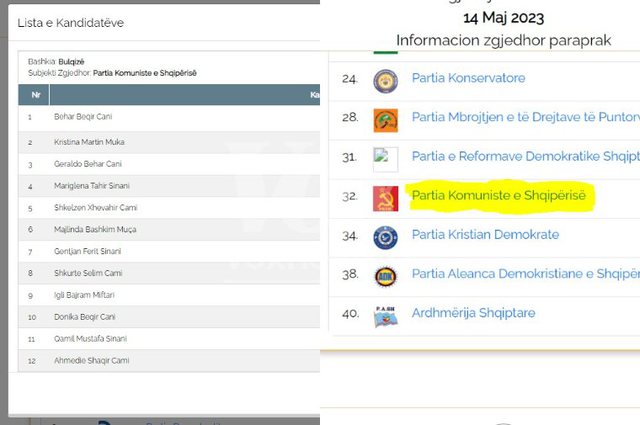640x425 pixels.
Task: Click the red hammer-and-sickle party logo
Action: 385,199
